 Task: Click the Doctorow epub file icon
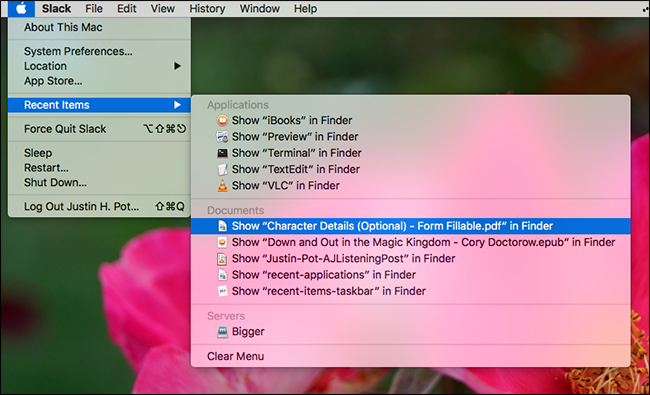click(x=223, y=242)
